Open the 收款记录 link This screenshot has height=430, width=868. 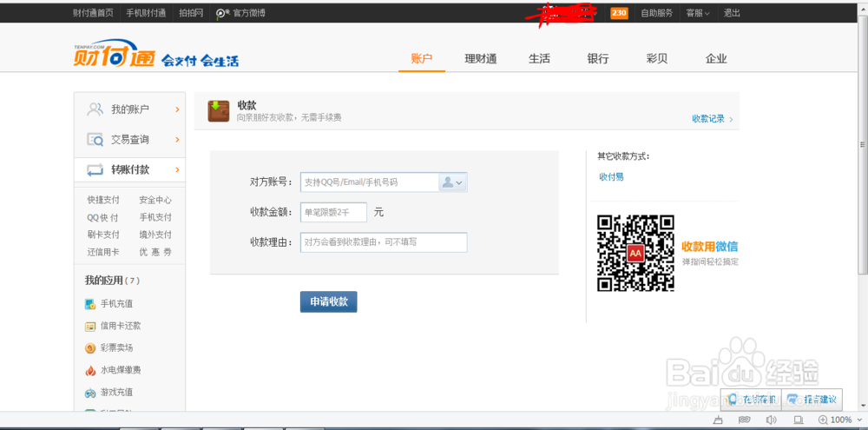point(712,119)
